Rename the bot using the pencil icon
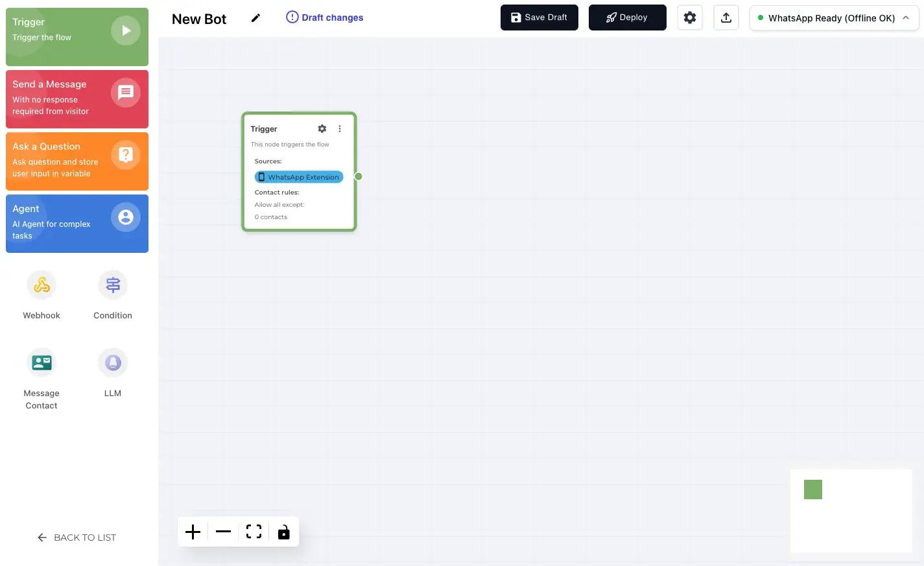Screen dimensions: 924x566 [x=255, y=18]
